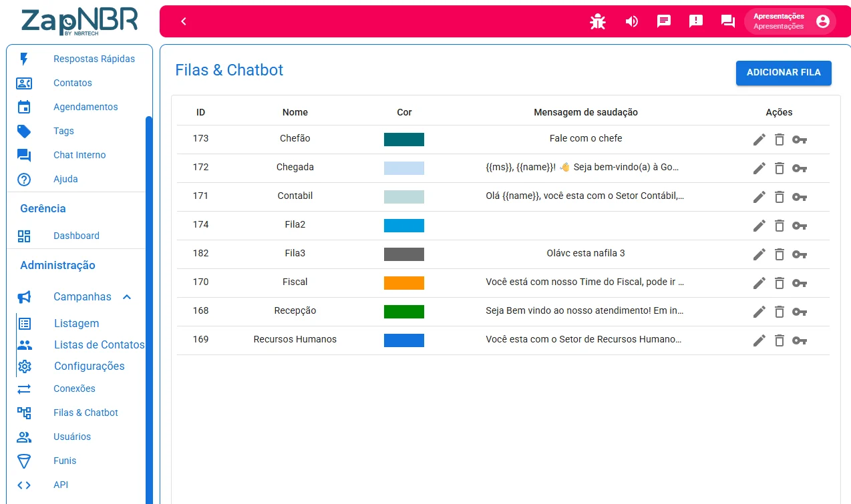Edit the Chegada queue
The image size is (851, 504).
pos(759,168)
